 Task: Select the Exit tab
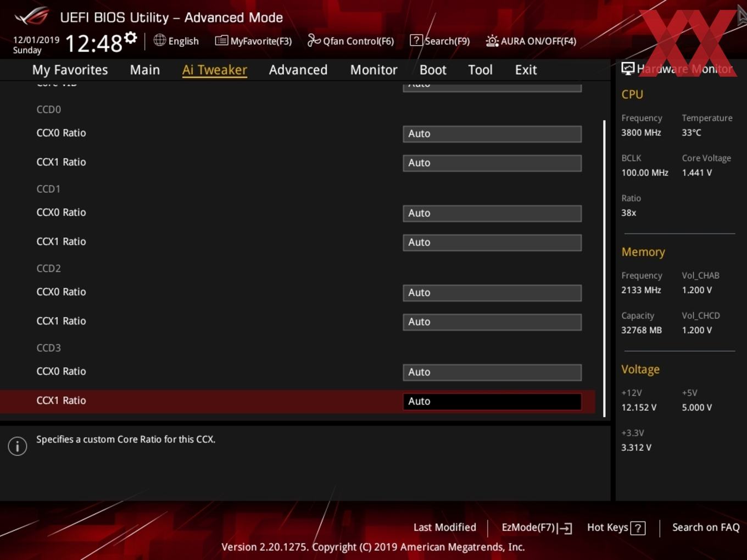(526, 70)
